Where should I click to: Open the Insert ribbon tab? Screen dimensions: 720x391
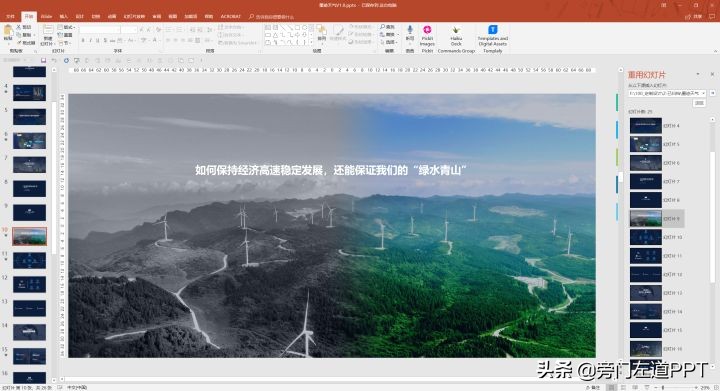point(63,17)
